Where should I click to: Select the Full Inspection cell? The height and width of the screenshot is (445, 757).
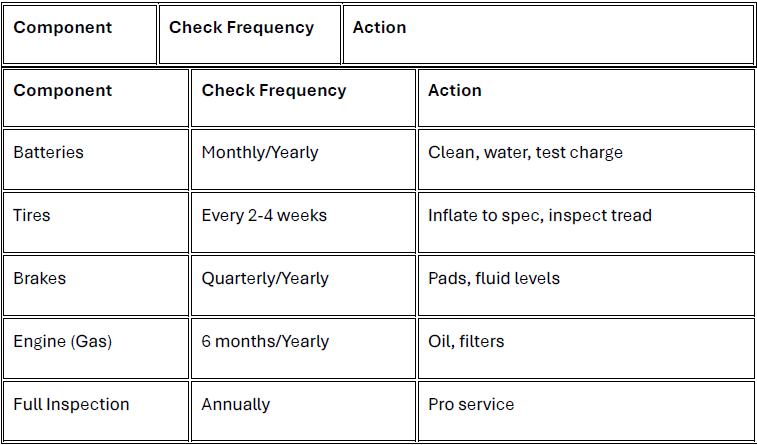(x=96, y=411)
